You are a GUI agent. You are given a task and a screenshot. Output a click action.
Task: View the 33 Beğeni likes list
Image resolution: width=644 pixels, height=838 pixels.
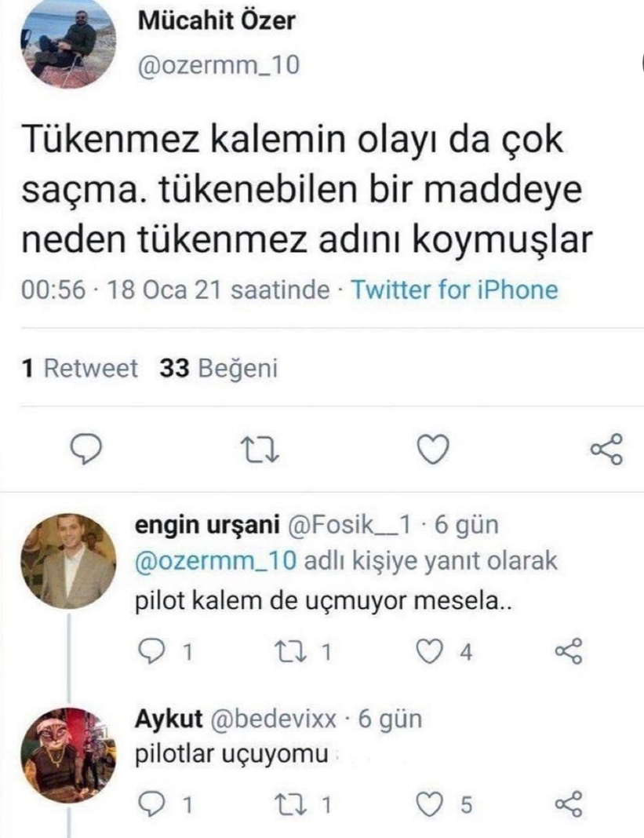217,368
